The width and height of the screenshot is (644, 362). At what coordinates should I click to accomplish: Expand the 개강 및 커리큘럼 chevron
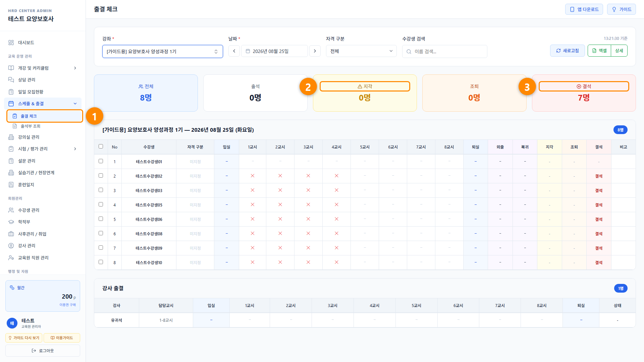click(x=75, y=68)
